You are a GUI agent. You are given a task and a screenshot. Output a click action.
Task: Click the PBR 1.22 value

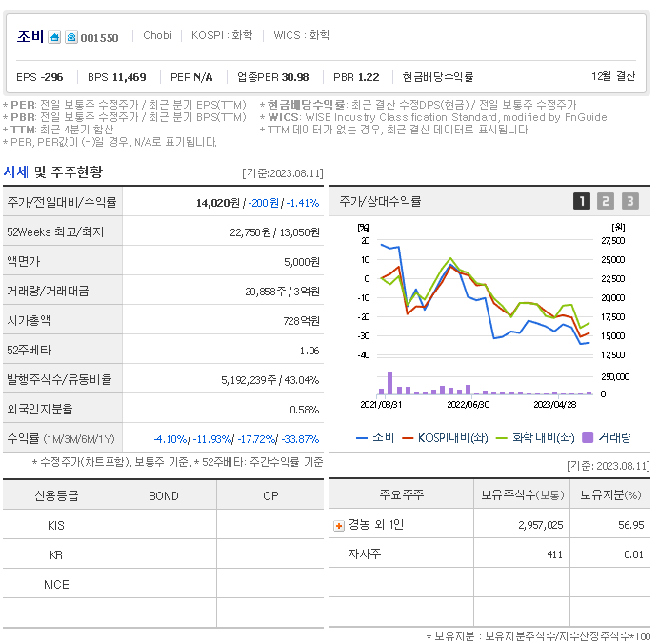pos(356,77)
